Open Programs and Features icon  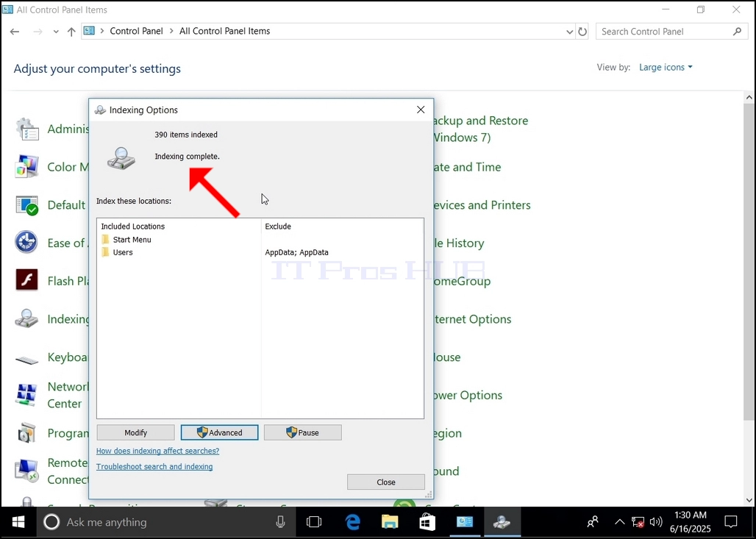27,433
